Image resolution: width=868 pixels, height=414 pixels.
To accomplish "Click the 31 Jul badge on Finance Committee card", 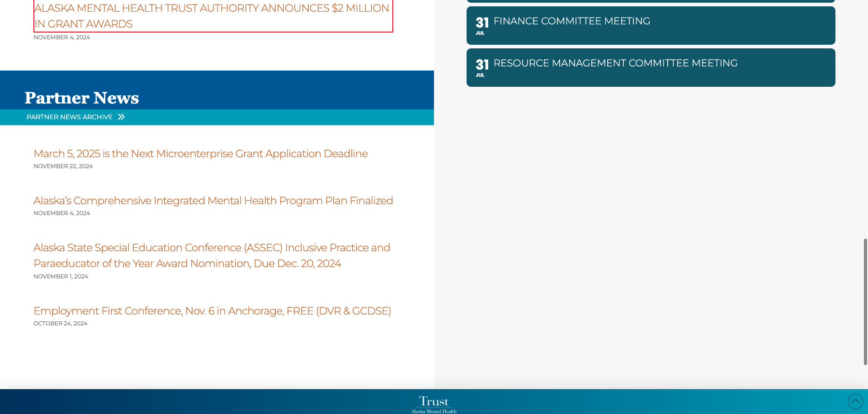I will click(x=481, y=26).
